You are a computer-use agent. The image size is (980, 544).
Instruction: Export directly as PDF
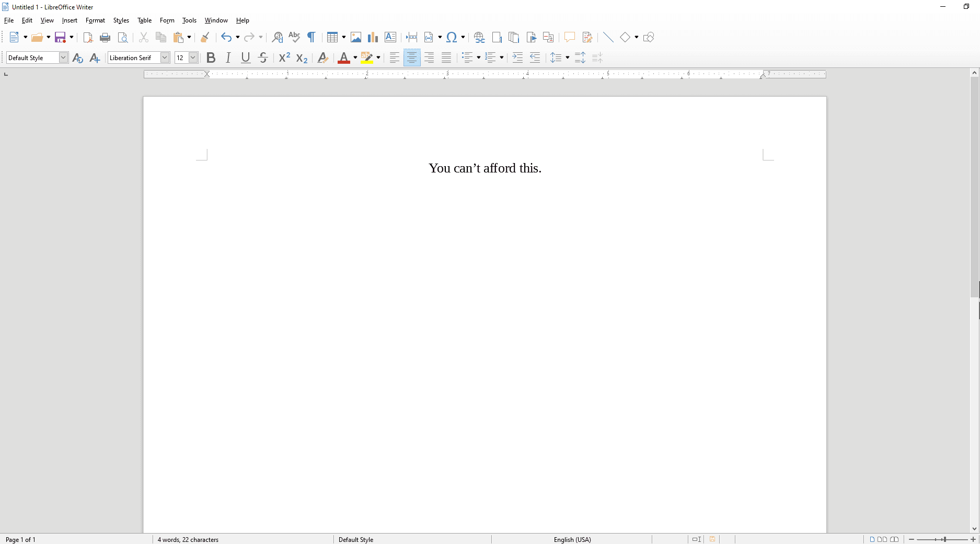[x=88, y=37]
